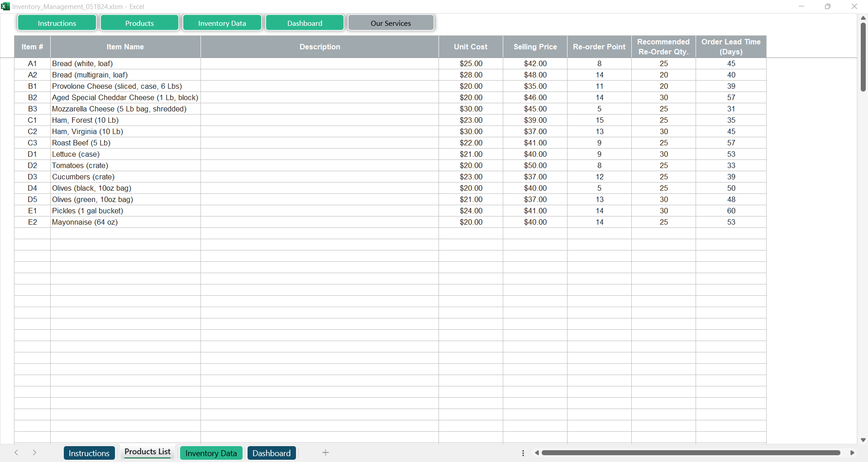This screenshot has width=868, height=462.
Task: Go to Inventory Data via top green button
Action: (222, 23)
